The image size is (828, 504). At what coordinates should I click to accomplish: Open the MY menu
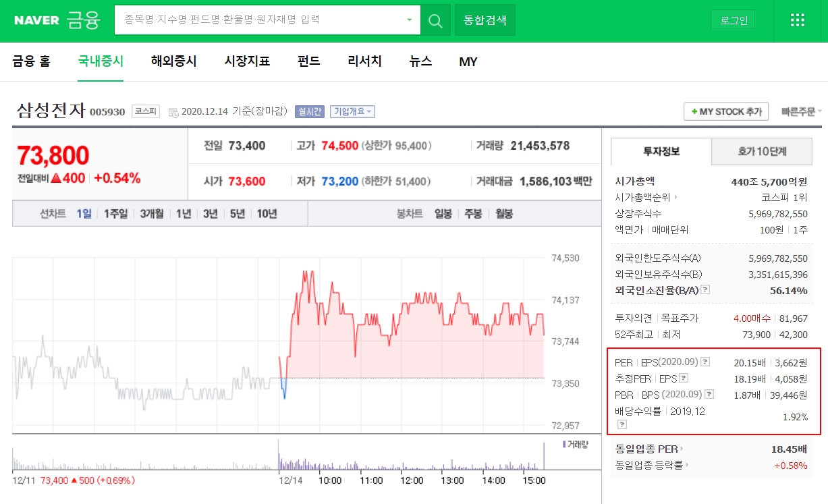coord(468,61)
